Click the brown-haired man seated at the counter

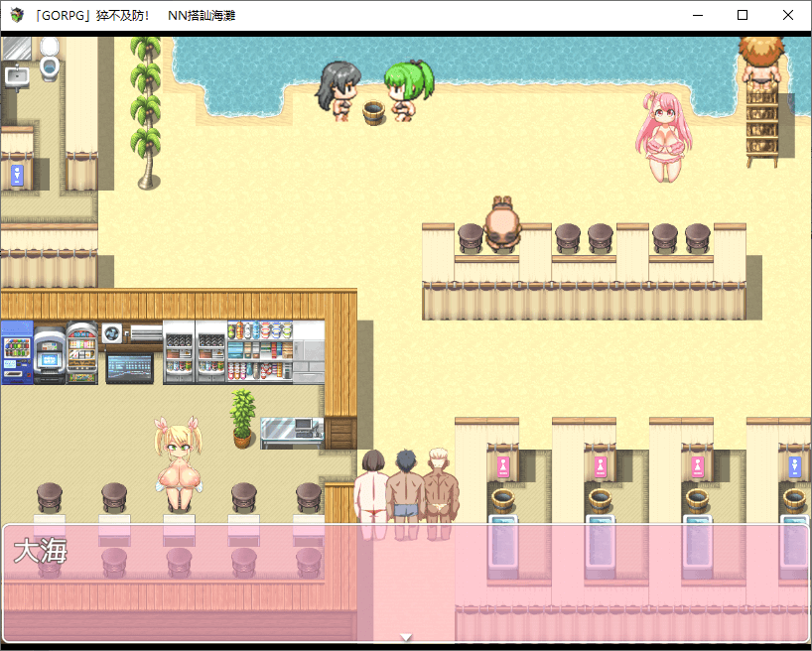(x=502, y=224)
